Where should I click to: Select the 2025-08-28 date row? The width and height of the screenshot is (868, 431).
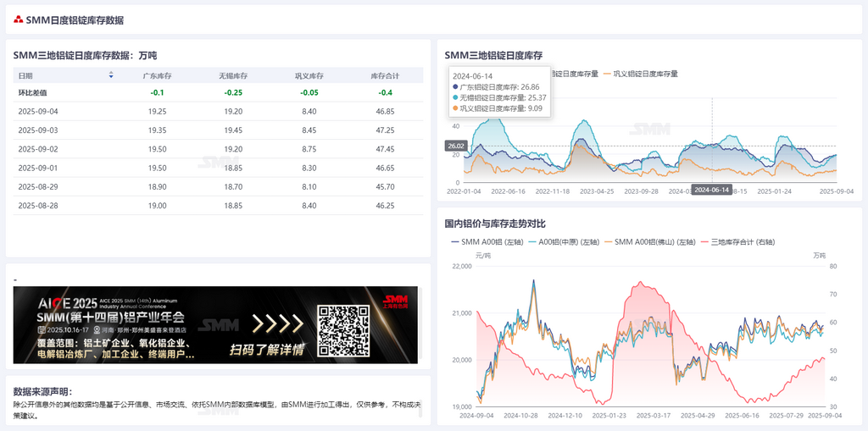pos(218,205)
